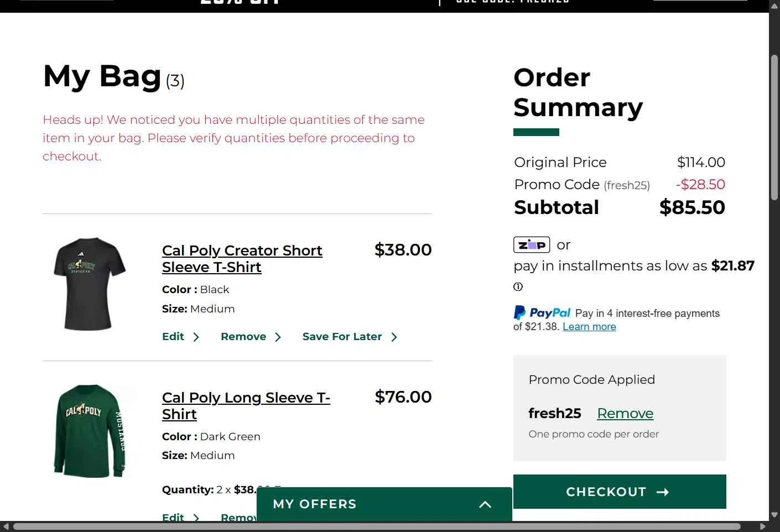Save the Creator T-Shirt for later
The image size is (780, 532).
coord(350,336)
